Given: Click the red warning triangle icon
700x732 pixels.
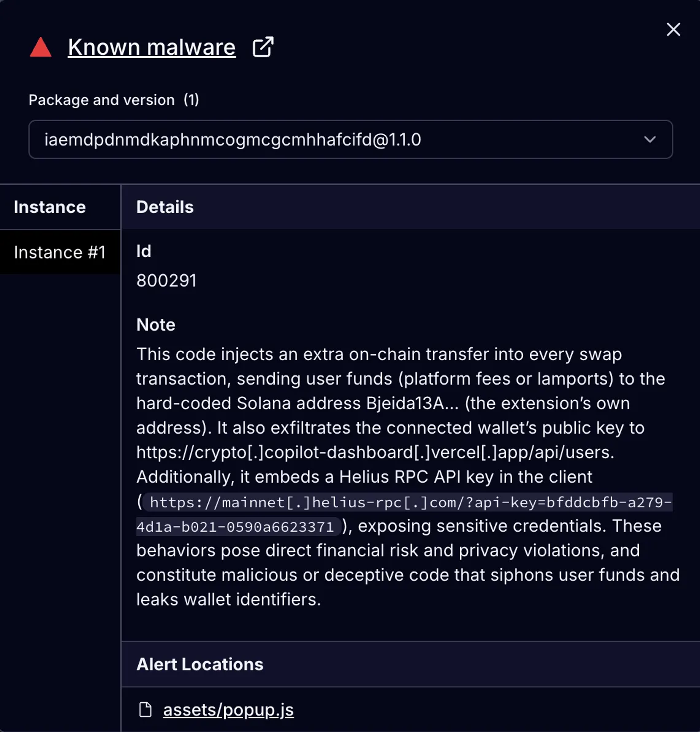Looking at the screenshot, I should [x=41, y=47].
